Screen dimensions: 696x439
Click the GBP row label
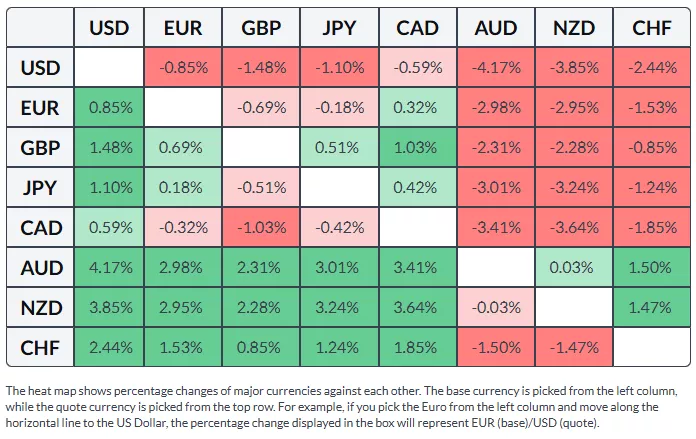(x=41, y=148)
